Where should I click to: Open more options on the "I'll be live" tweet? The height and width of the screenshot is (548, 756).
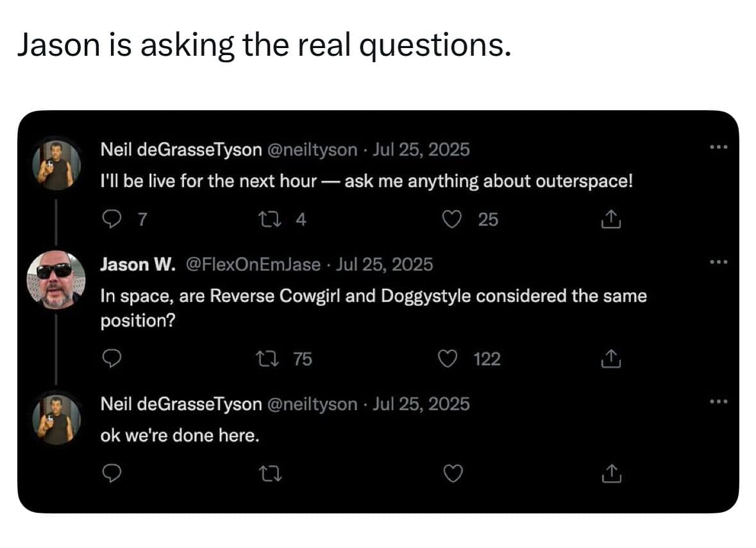pos(720,147)
